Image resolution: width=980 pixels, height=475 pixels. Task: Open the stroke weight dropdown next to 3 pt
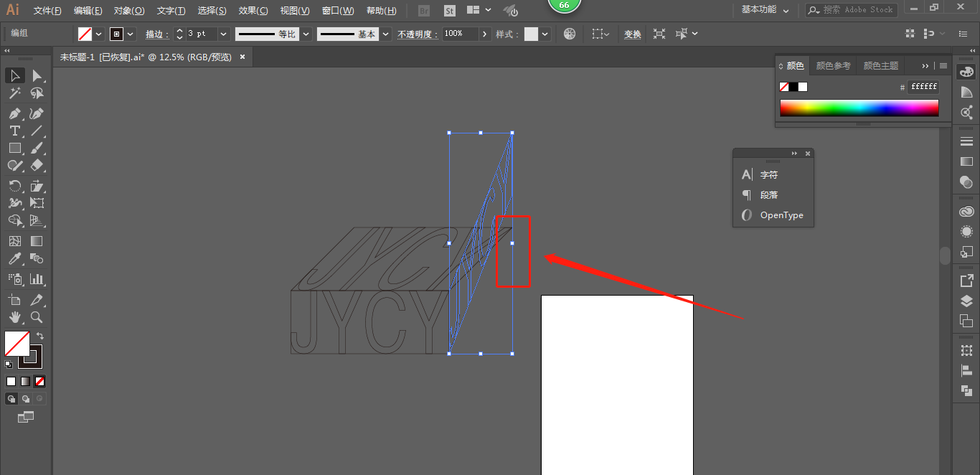(x=223, y=34)
